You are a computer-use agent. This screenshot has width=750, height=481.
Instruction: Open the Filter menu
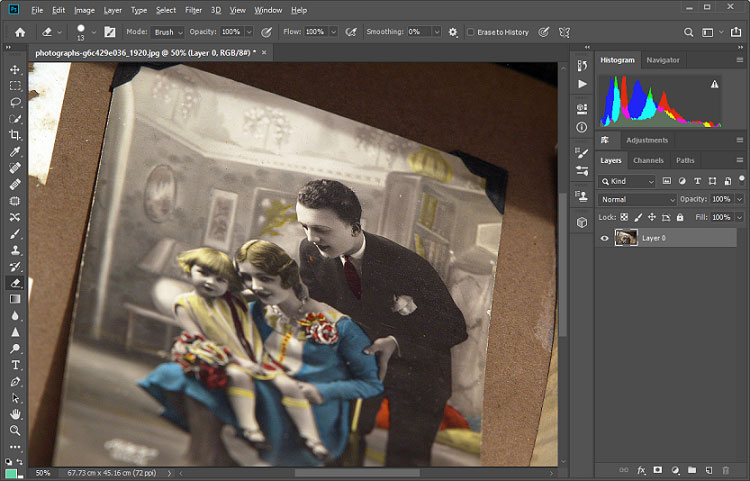[193, 10]
